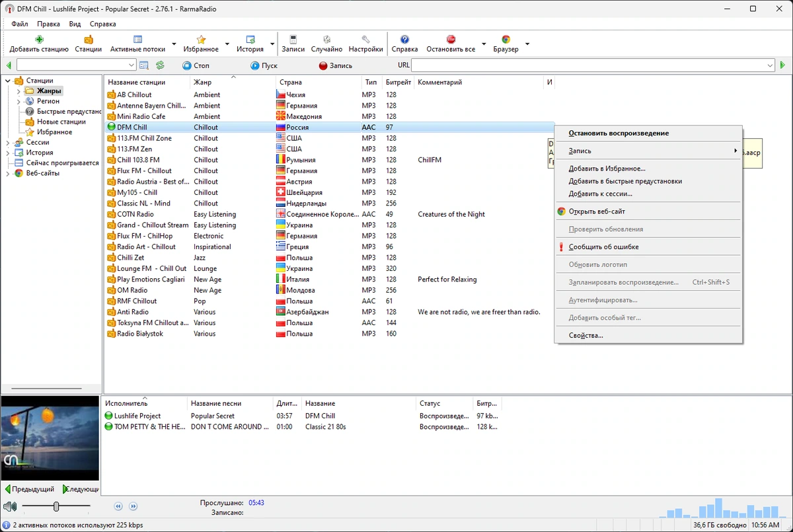Open the Active streams toolbar icon
793x532 pixels.
(x=137, y=40)
